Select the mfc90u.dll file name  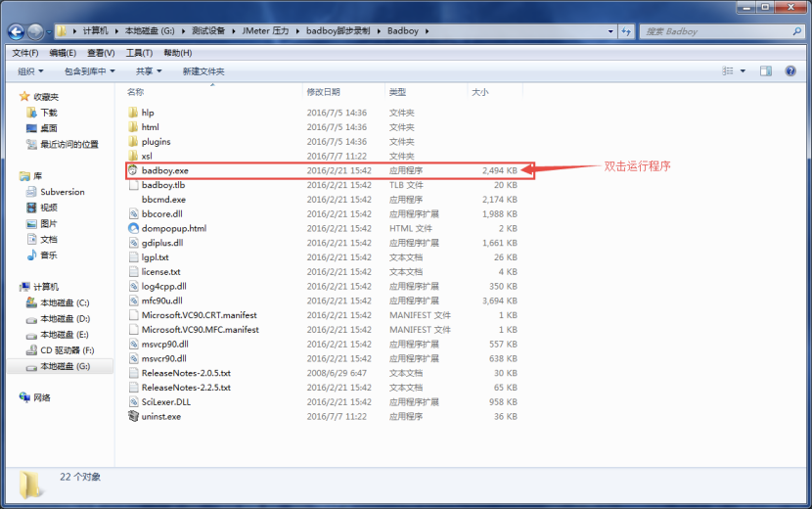[x=162, y=301]
